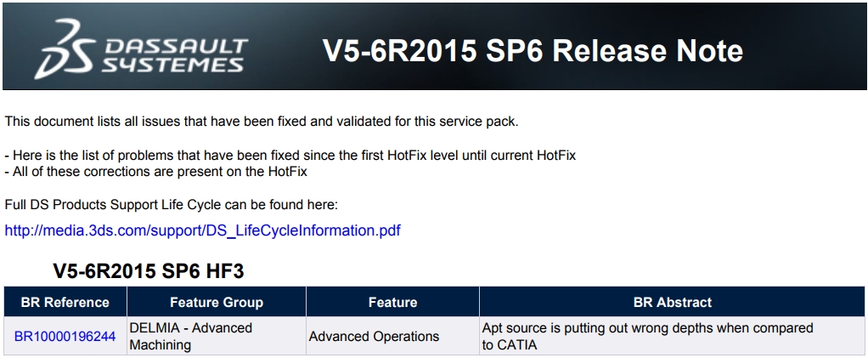Select the Apt source wrong depths abstract

[x=672, y=336]
